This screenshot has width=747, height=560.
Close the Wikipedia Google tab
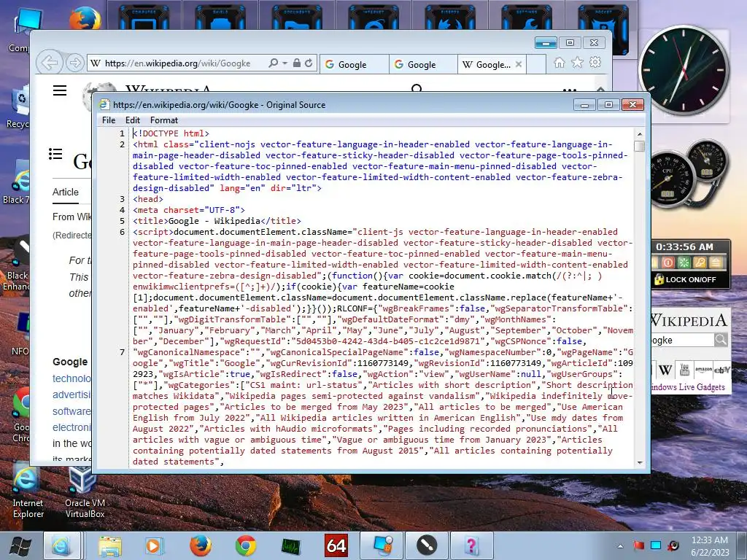(519, 64)
